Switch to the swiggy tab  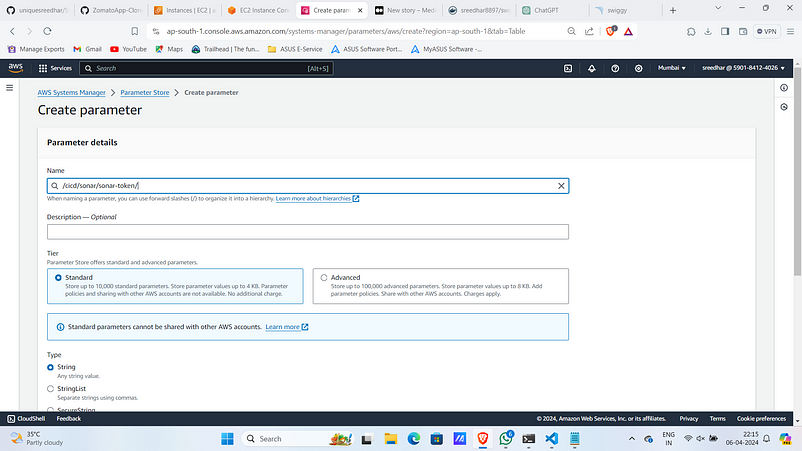626,10
